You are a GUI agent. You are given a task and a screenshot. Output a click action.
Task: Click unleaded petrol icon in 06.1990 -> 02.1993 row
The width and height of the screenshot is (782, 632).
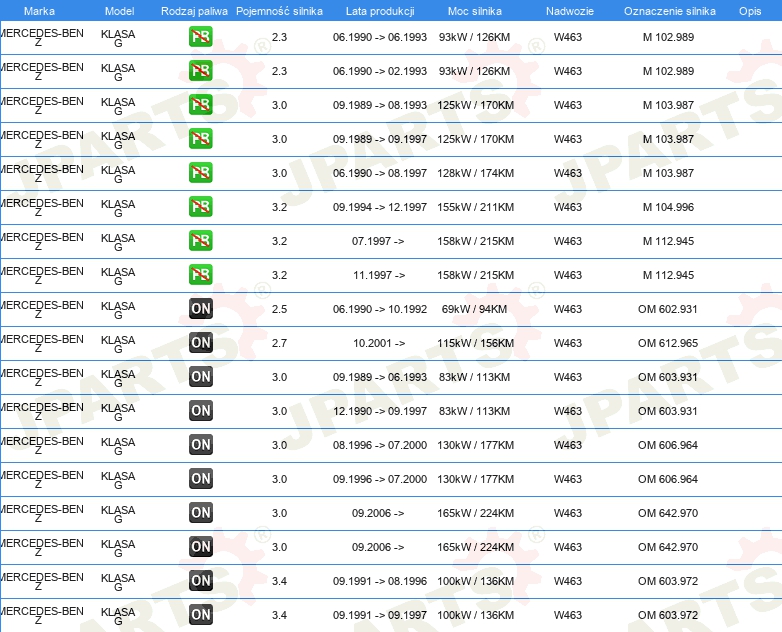tap(200, 71)
